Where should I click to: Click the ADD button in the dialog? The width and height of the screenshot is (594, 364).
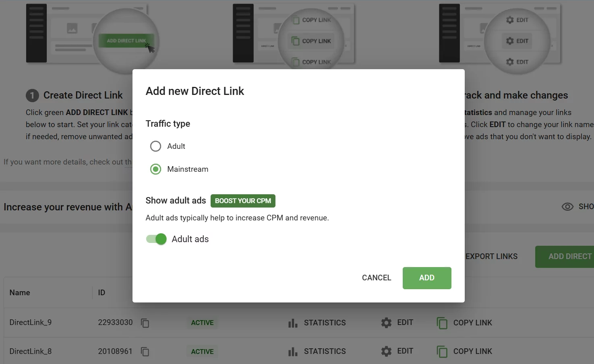pos(426,278)
